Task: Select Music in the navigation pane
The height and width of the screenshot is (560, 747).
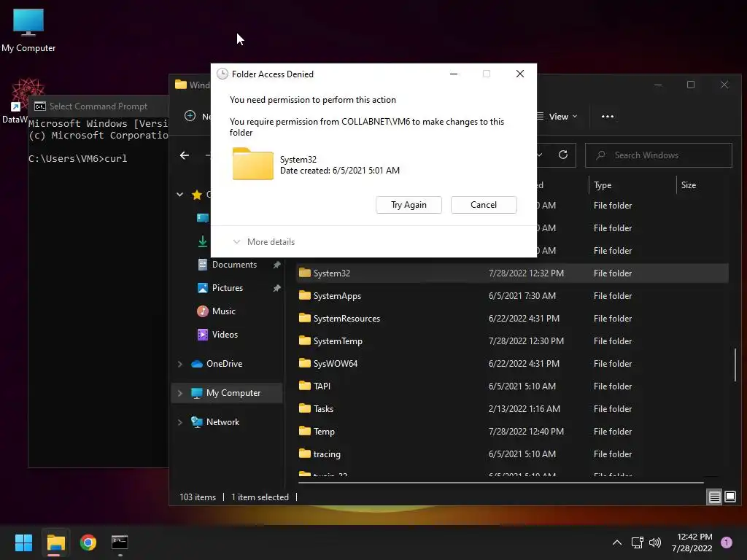Action: point(223,311)
